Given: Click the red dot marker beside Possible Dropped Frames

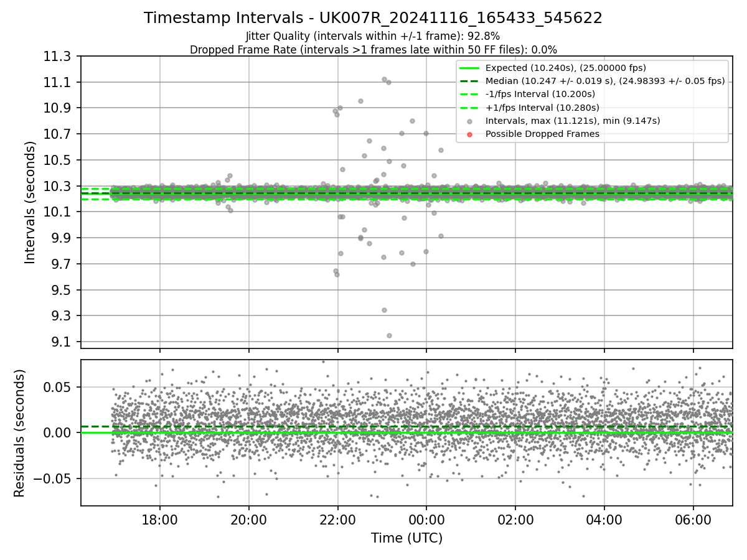Looking at the screenshot, I should click(470, 134).
